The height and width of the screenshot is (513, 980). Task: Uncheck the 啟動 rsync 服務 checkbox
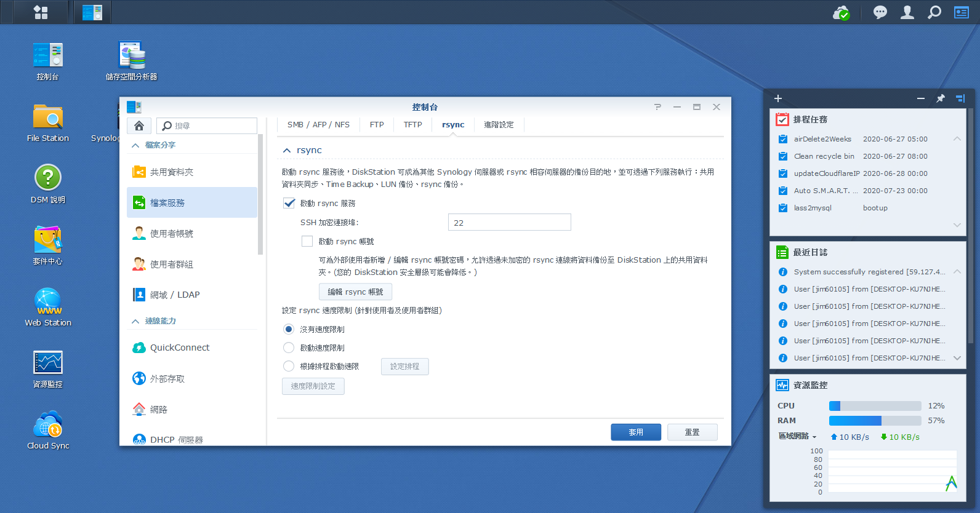[289, 203]
